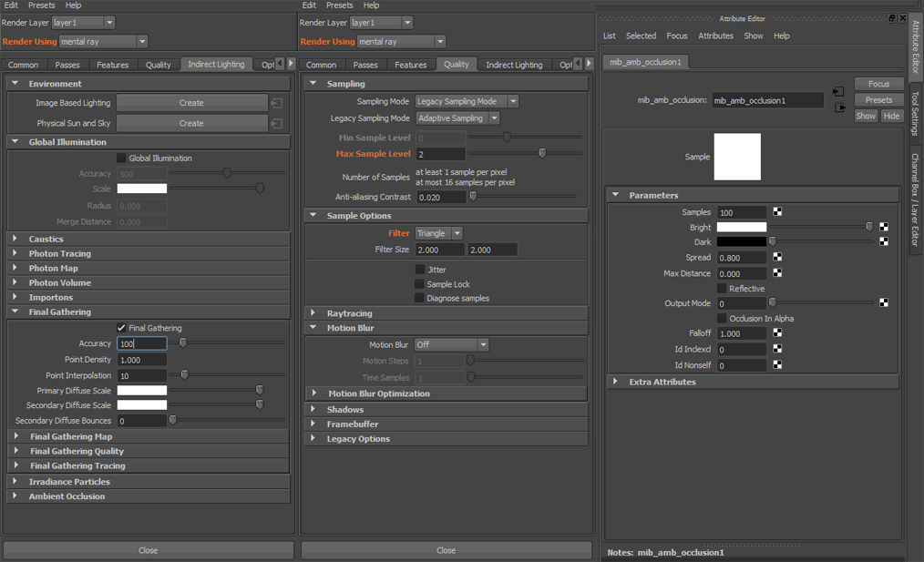This screenshot has height=562, width=924.
Task: Open the Legacy Sampling Mode dropdown
Action: (x=457, y=118)
